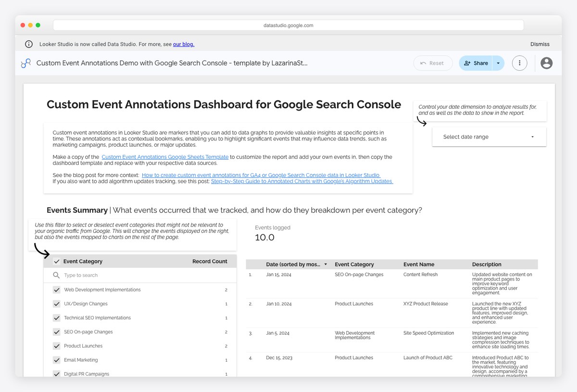Open the GA4 custom event annotations blog link
Image resolution: width=577 pixels, height=392 pixels.
coord(261,175)
